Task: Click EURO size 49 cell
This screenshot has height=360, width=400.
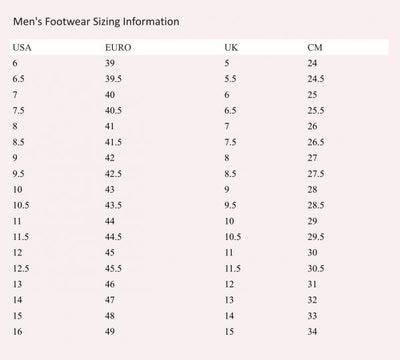Action: pos(110,332)
